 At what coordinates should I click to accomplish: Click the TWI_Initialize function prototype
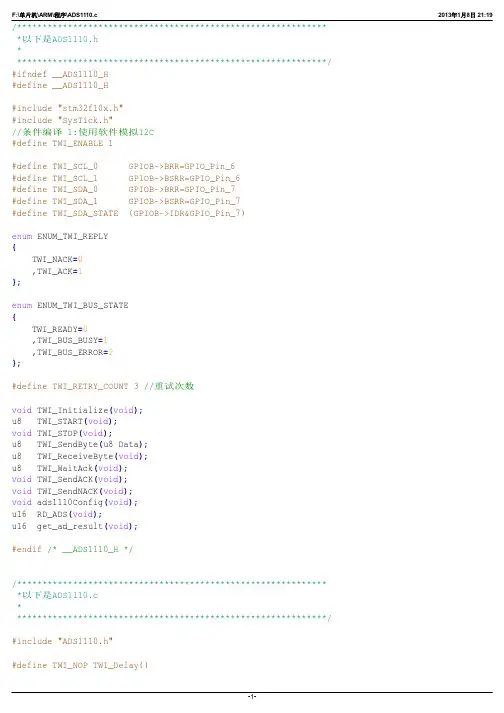point(77,410)
